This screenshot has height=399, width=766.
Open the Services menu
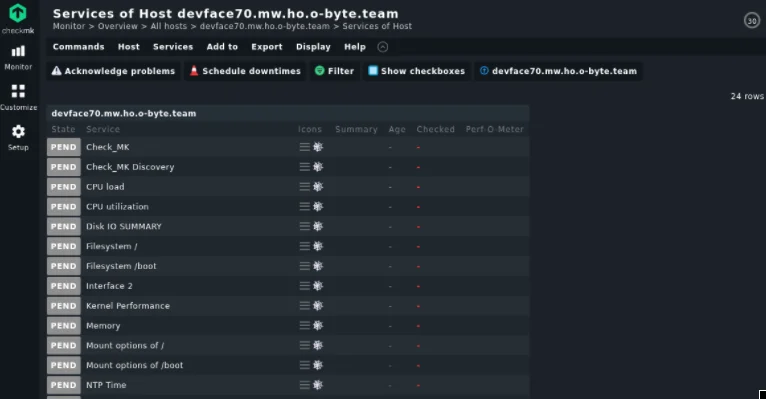[x=173, y=47]
